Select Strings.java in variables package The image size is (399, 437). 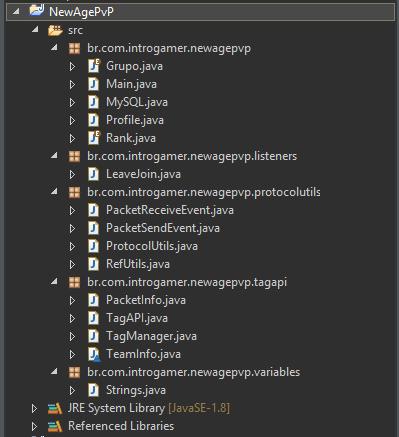click(x=136, y=390)
